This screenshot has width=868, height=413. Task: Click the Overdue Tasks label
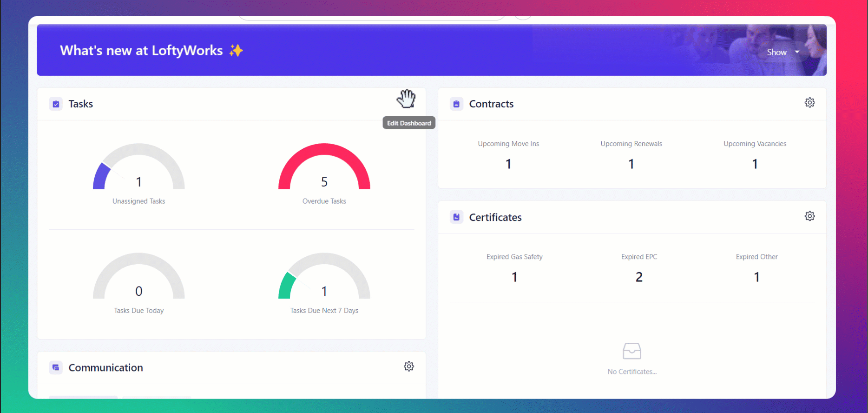point(324,201)
